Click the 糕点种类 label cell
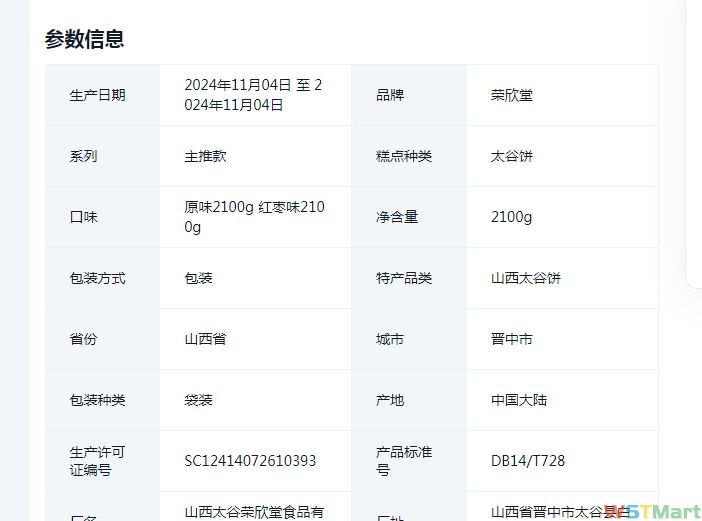Screen dimensions: 702x521 (x=403, y=156)
